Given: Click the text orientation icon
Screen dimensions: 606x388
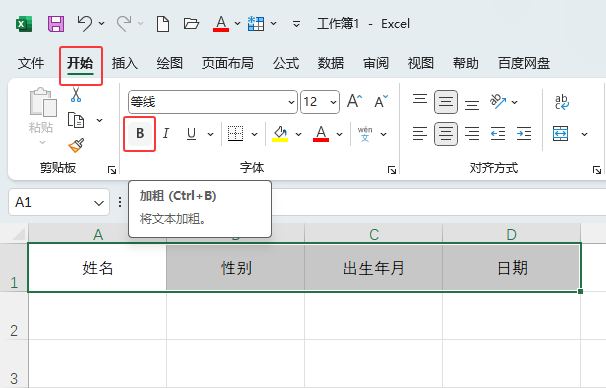Looking at the screenshot, I should (x=498, y=101).
